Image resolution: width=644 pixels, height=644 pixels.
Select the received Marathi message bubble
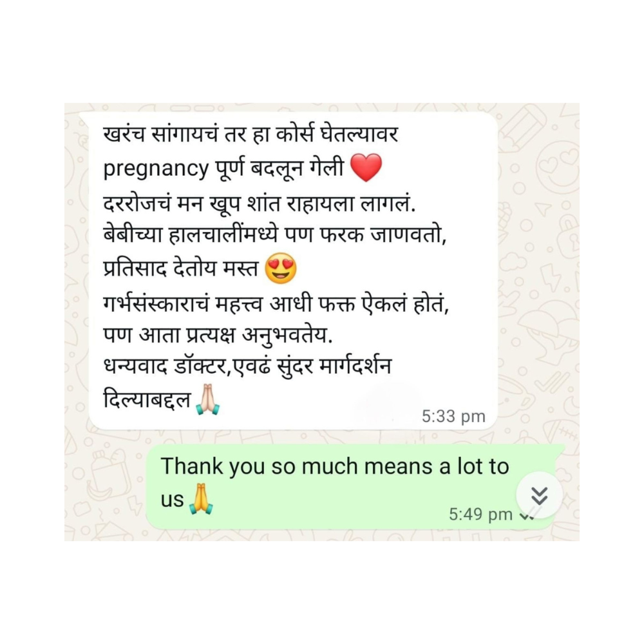(x=293, y=270)
